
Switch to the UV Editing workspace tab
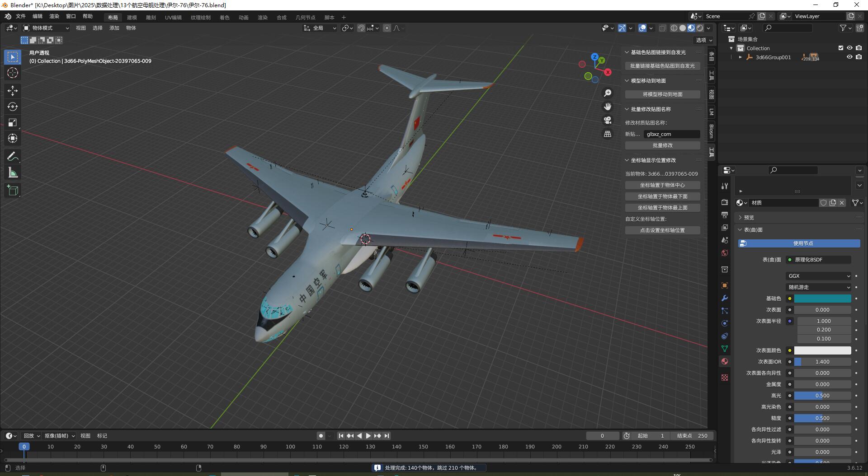coord(173,18)
